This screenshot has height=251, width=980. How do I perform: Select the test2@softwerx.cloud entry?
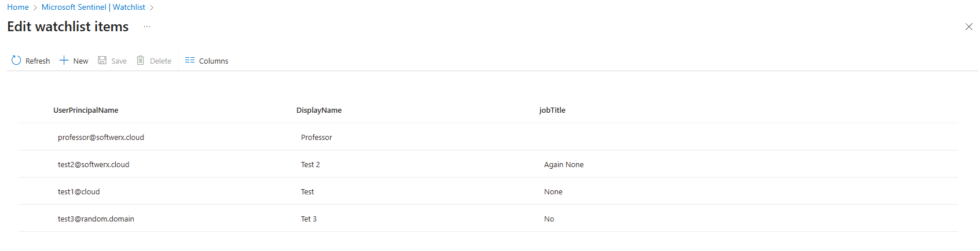(93, 164)
